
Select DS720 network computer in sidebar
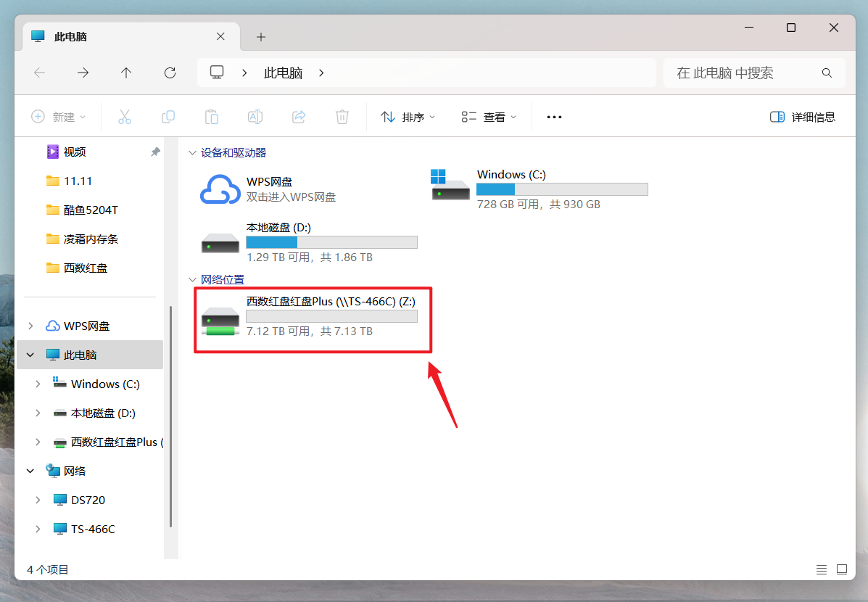tap(88, 500)
